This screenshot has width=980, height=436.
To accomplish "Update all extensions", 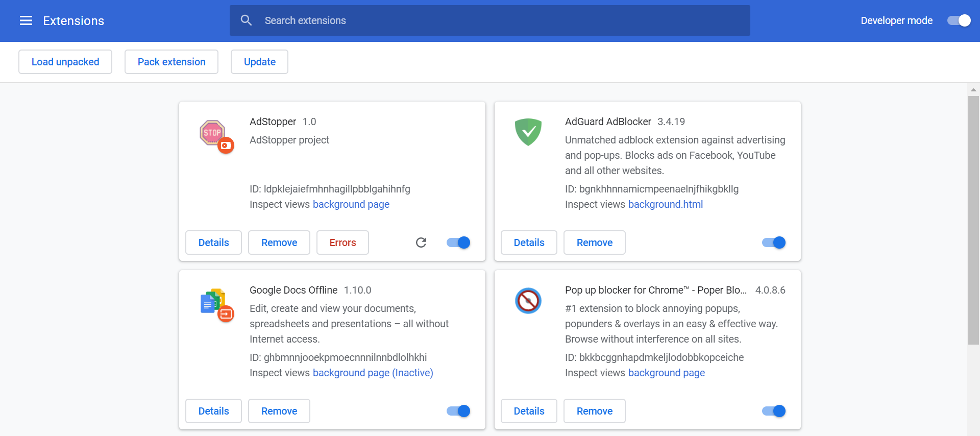I will 259,62.
